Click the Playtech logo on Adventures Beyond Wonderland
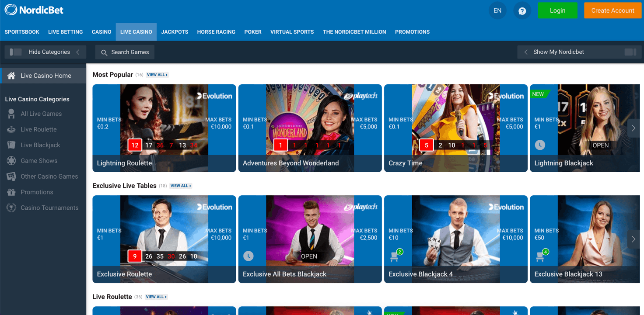Viewport: 644px width, 315px height. pyautogui.click(x=360, y=96)
